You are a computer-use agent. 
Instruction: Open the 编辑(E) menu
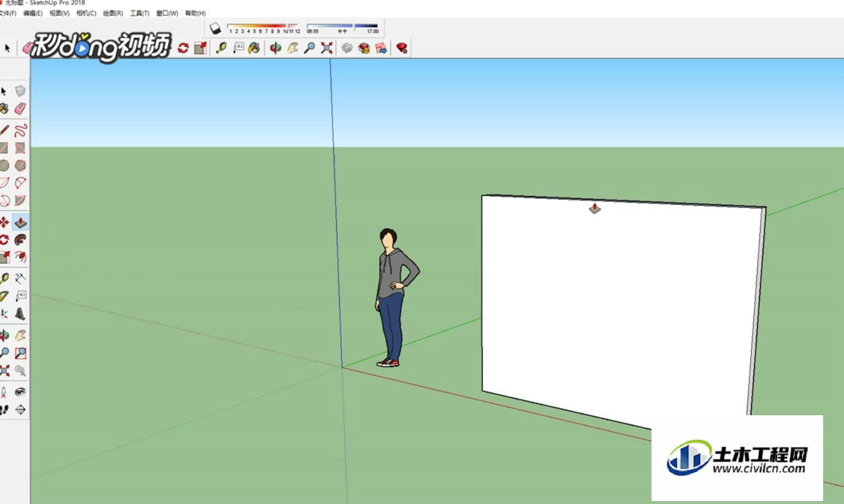[33, 13]
